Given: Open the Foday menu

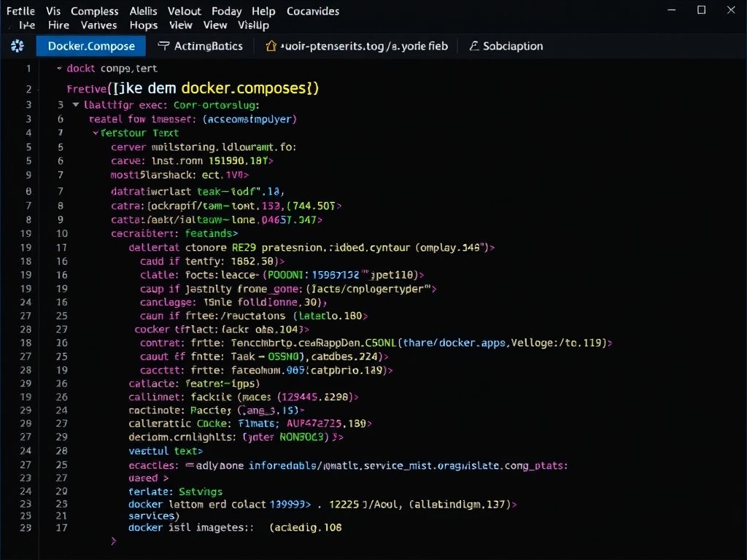Looking at the screenshot, I should (x=226, y=11).
